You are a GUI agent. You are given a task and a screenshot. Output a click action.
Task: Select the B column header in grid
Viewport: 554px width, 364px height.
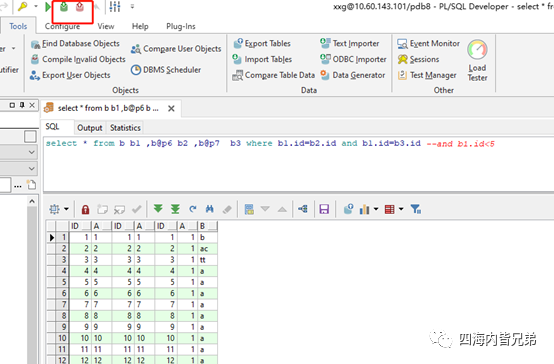point(207,226)
